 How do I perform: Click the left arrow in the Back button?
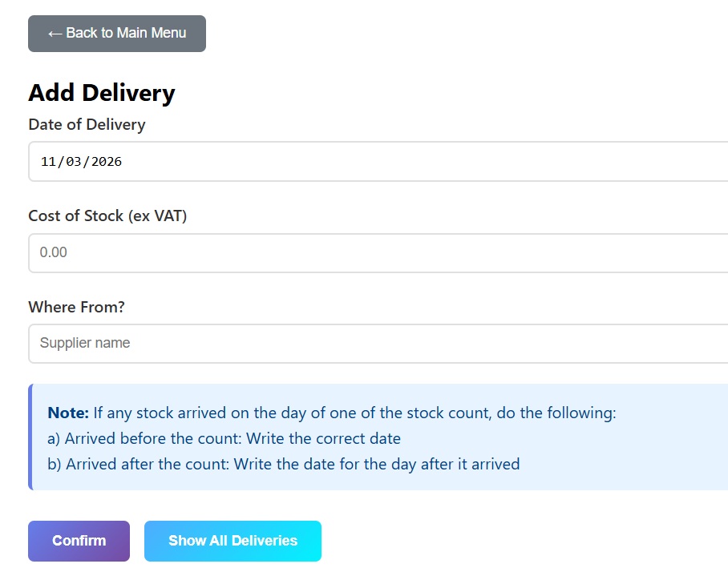coord(55,34)
